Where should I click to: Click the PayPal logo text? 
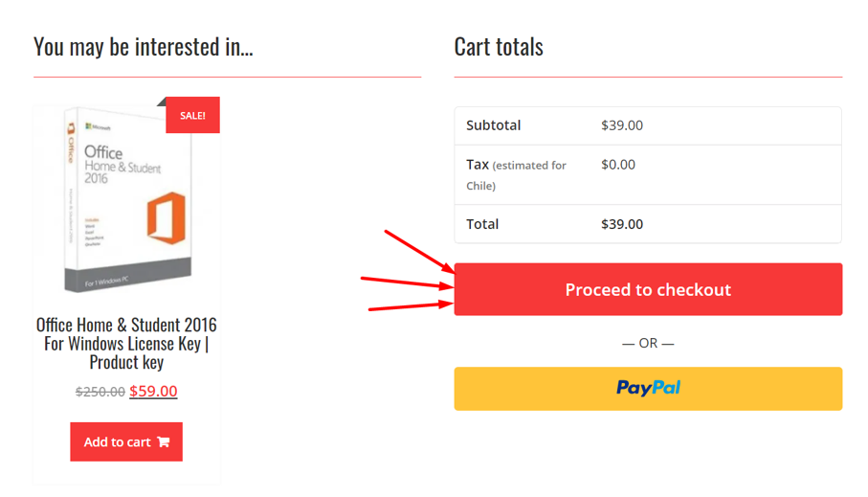648,387
